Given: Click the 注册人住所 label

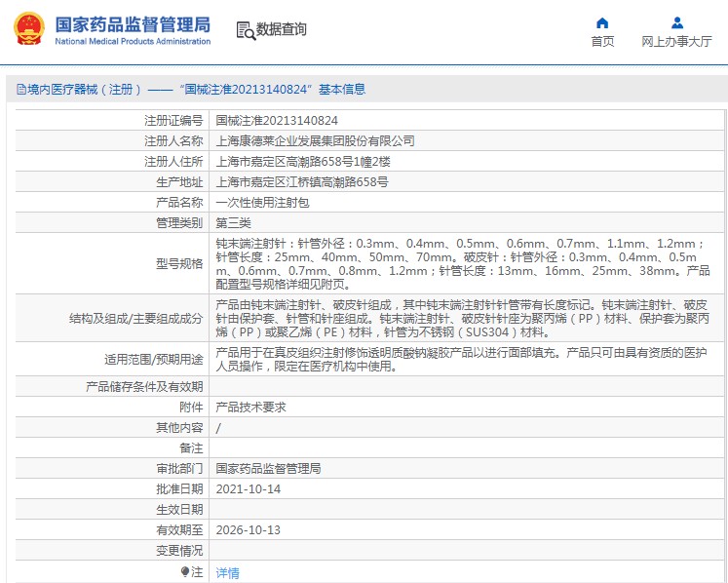Looking at the screenshot, I should point(173,162).
